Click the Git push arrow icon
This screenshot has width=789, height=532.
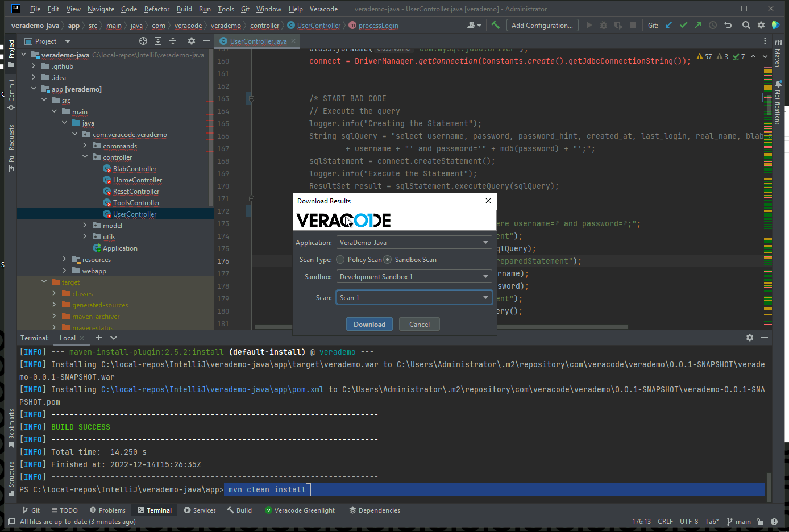tap(698, 25)
